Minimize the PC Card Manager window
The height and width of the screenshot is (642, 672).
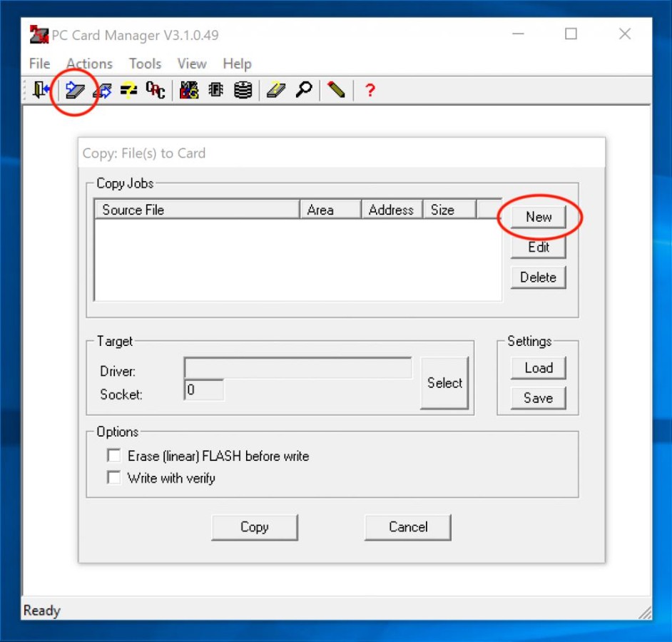[518, 34]
